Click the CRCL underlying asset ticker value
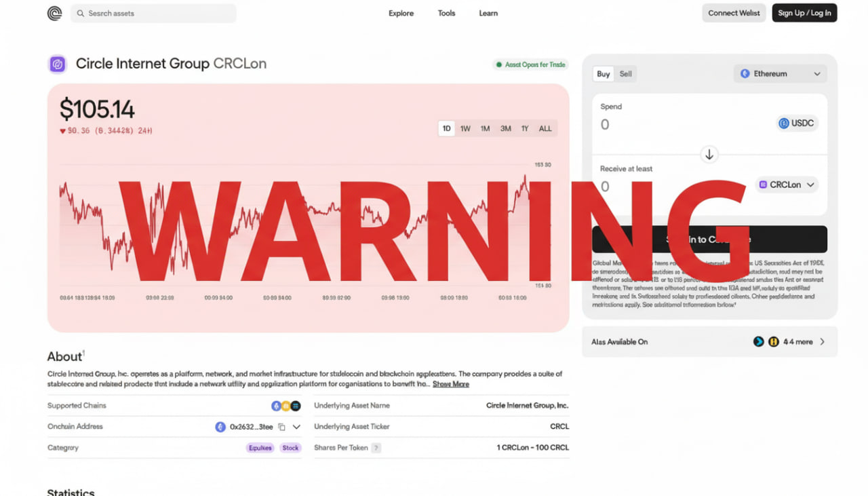Viewport: 868px width, 496px height. (x=559, y=427)
